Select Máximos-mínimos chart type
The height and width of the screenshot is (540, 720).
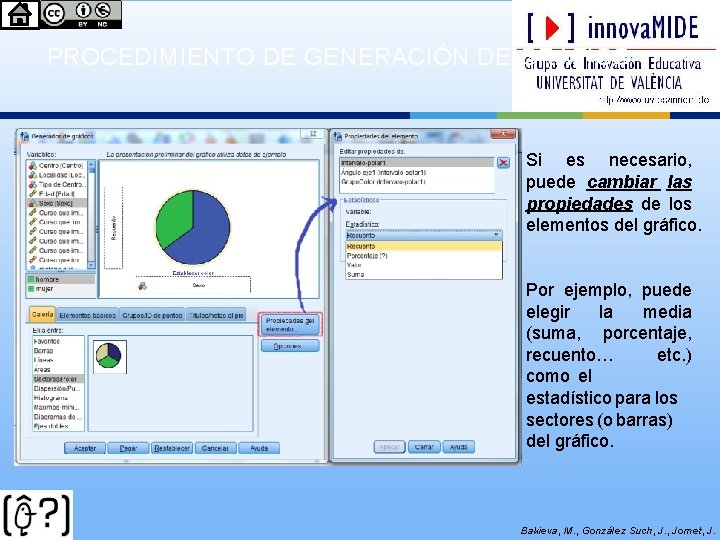58,407
